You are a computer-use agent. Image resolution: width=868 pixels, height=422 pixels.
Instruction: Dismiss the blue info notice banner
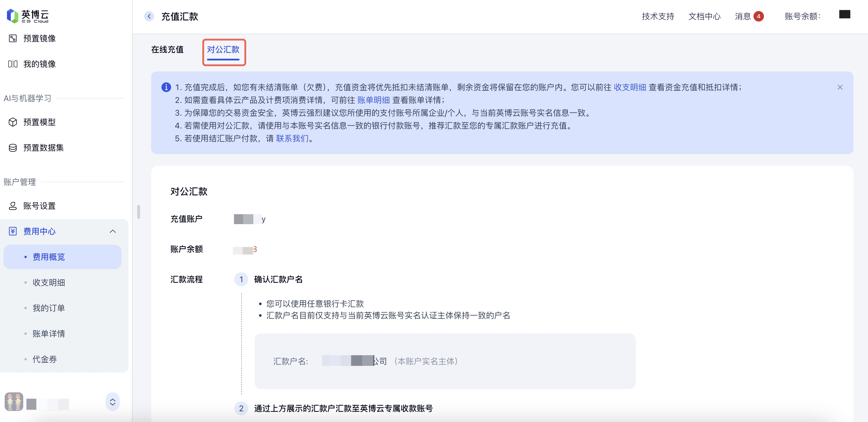[840, 87]
